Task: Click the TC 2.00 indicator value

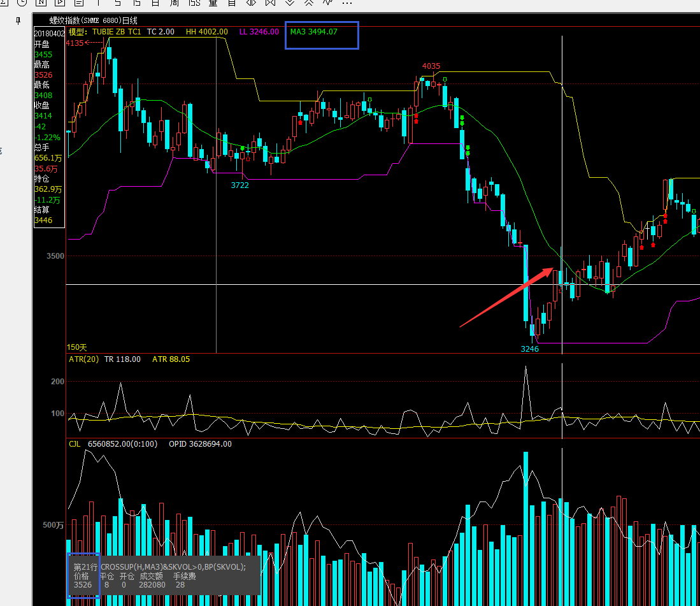Action: pyautogui.click(x=161, y=32)
